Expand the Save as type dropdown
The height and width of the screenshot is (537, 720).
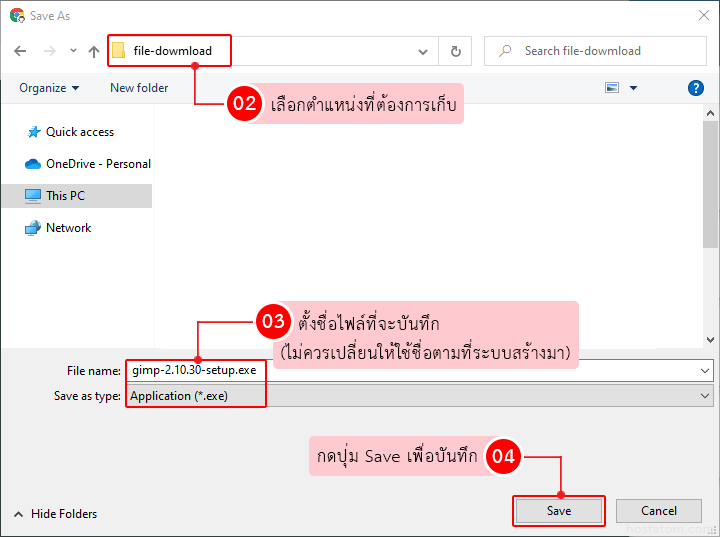tap(706, 396)
